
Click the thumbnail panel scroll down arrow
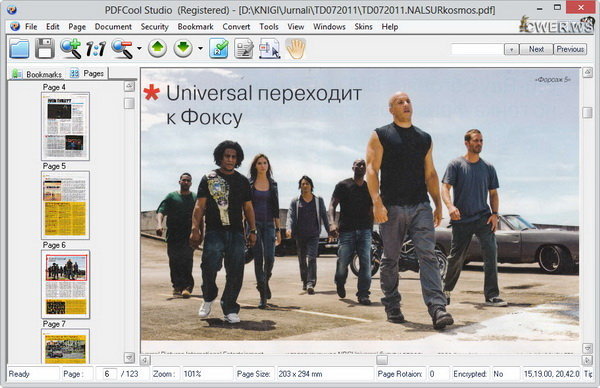pos(129,358)
